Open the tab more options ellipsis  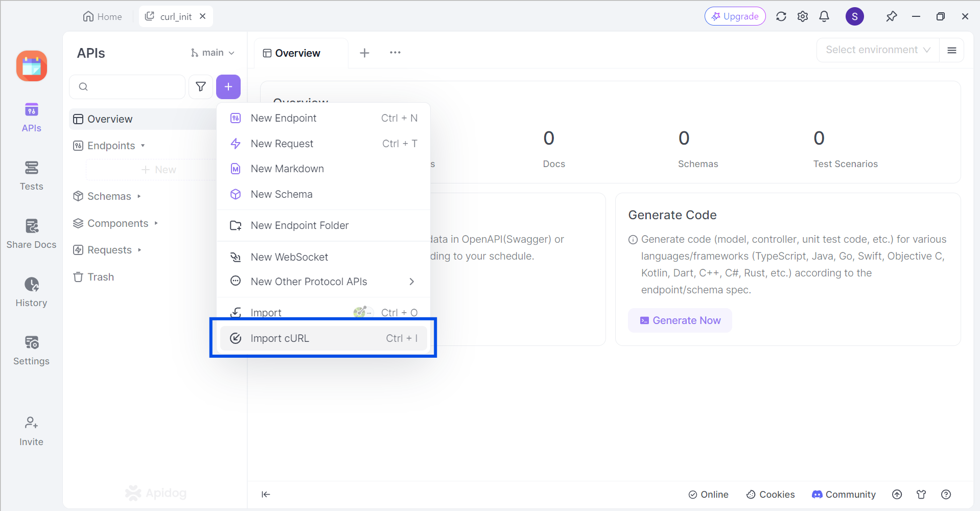tap(395, 53)
